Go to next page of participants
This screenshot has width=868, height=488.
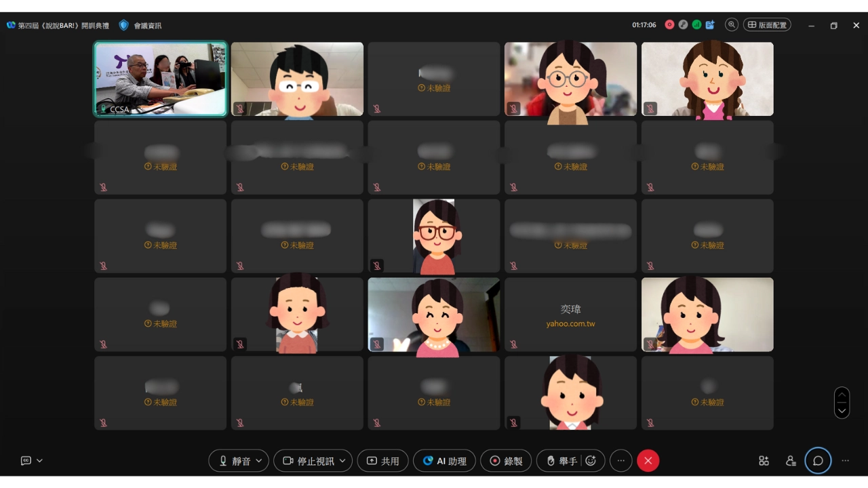[842, 411]
